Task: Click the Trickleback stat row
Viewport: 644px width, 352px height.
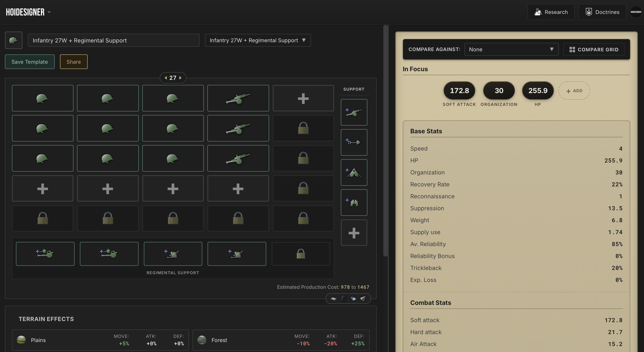Action: [516, 268]
